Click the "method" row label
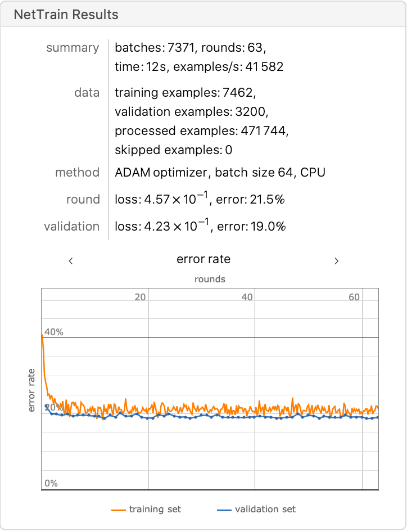Image resolution: width=407 pixels, height=532 pixels. pos(77,173)
